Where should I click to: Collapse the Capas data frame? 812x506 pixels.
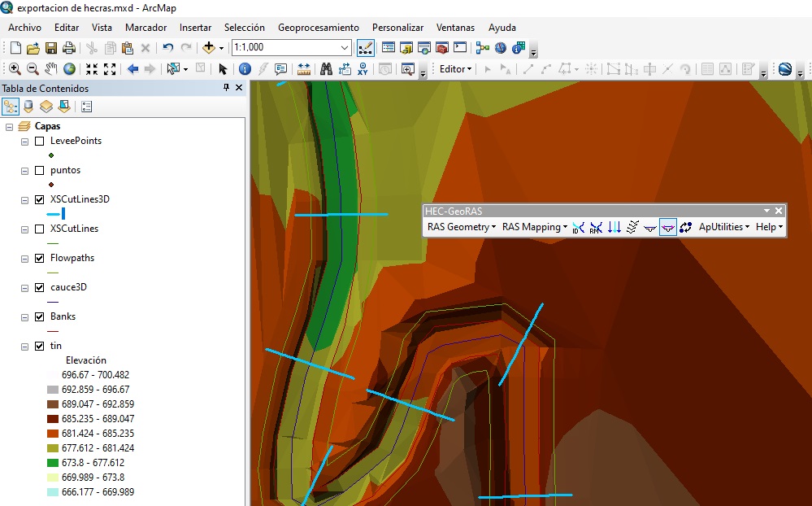(x=9, y=127)
